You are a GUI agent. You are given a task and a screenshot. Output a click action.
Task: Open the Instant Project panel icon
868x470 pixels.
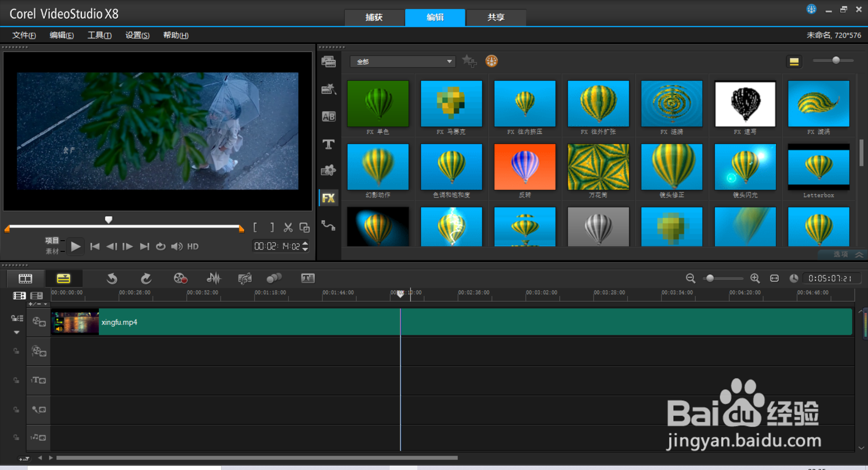[x=329, y=89]
